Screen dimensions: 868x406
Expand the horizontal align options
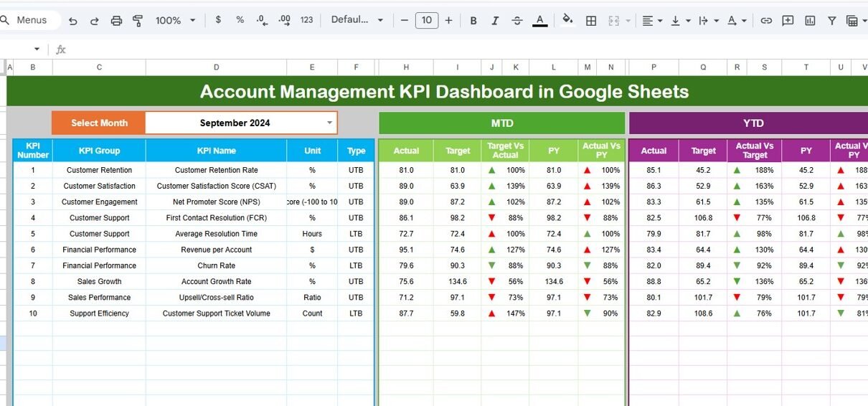651,21
